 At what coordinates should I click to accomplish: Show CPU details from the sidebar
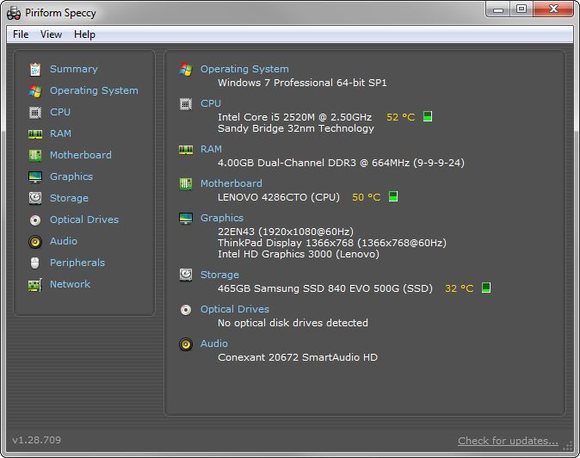point(60,112)
